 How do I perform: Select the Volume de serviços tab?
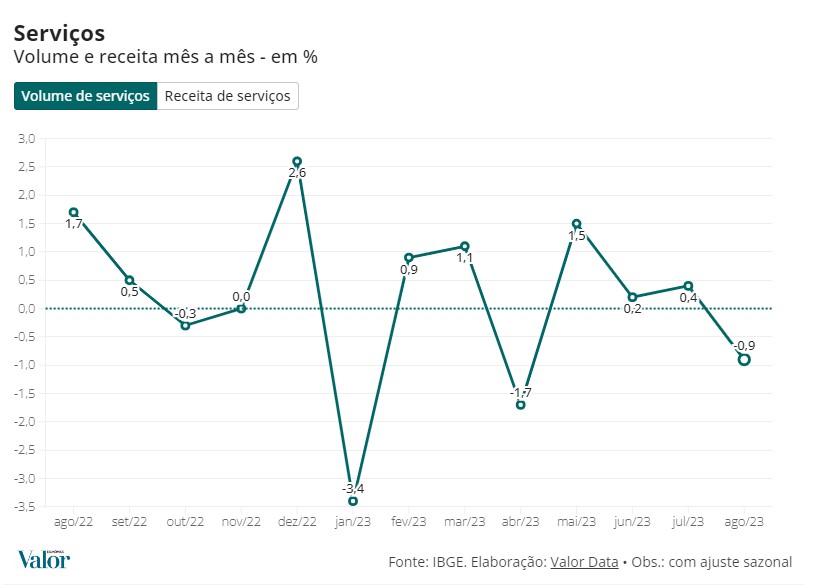pos(86,96)
